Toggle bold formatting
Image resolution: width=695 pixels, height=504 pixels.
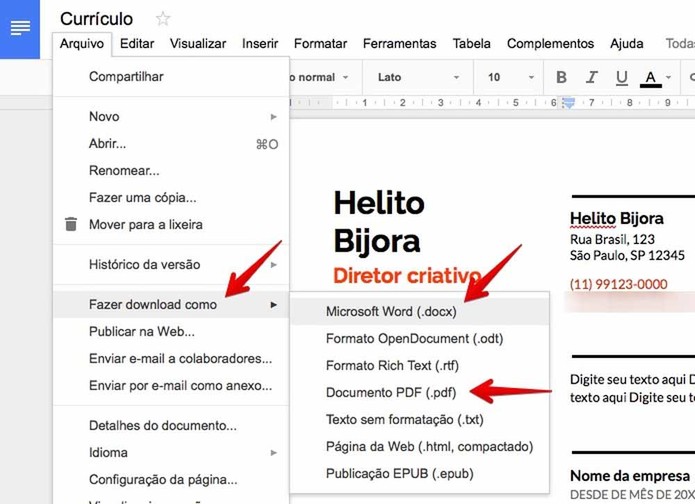coord(561,77)
